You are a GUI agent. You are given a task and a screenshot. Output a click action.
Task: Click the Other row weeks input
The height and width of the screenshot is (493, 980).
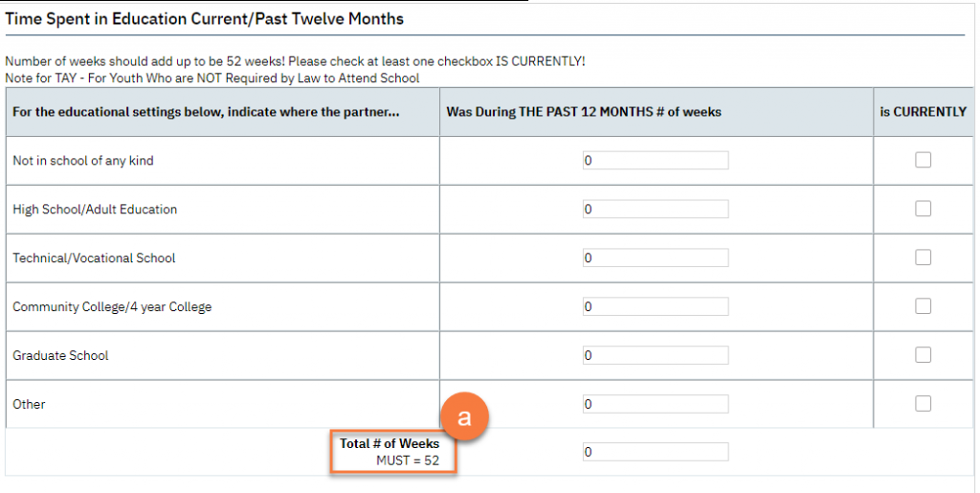point(656,404)
